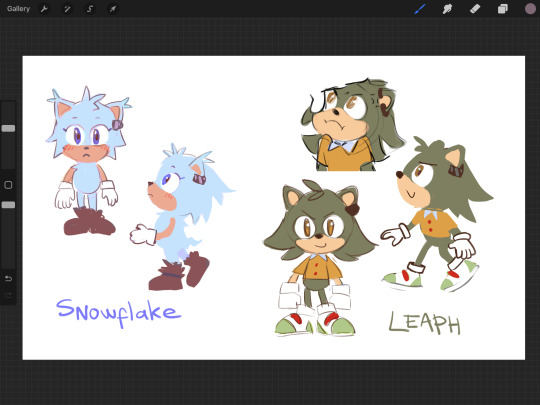Image resolution: width=540 pixels, height=405 pixels.
Task: Tap the front-facing Snowflake character drawing
Action: click(x=89, y=161)
